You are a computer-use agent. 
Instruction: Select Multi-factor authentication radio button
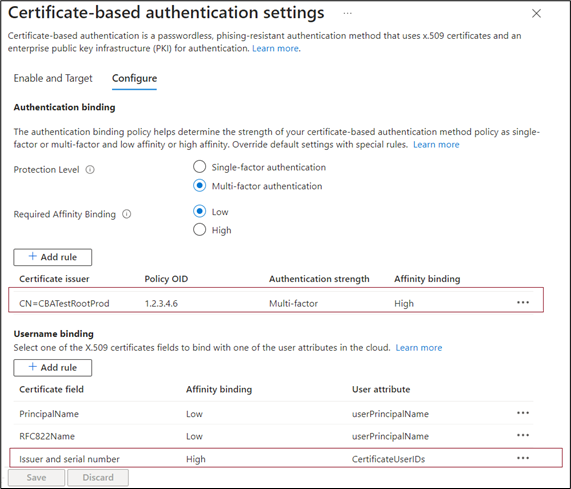(x=200, y=186)
